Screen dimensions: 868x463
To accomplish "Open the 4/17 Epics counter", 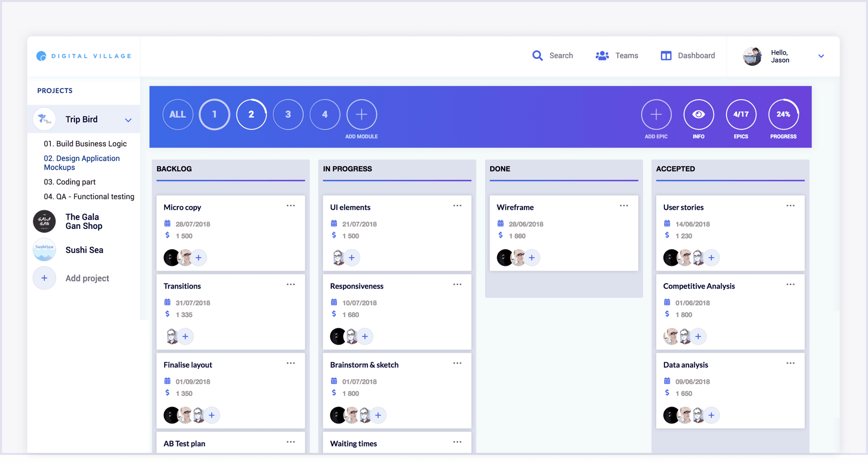I will tap(741, 115).
